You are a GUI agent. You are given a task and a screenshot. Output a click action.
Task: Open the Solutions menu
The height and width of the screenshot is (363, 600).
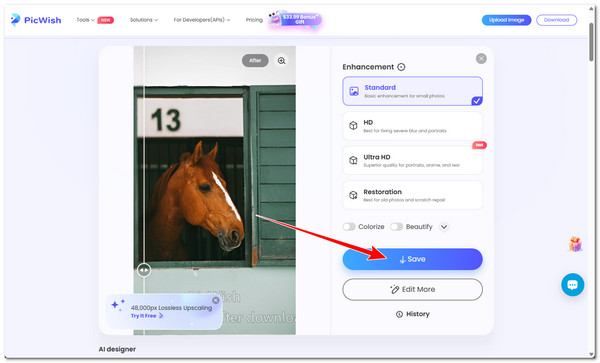click(144, 20)
